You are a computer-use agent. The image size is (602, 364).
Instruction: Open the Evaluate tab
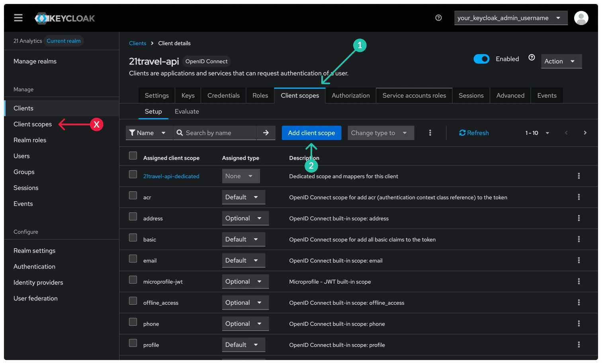click(x=187, y=111)
